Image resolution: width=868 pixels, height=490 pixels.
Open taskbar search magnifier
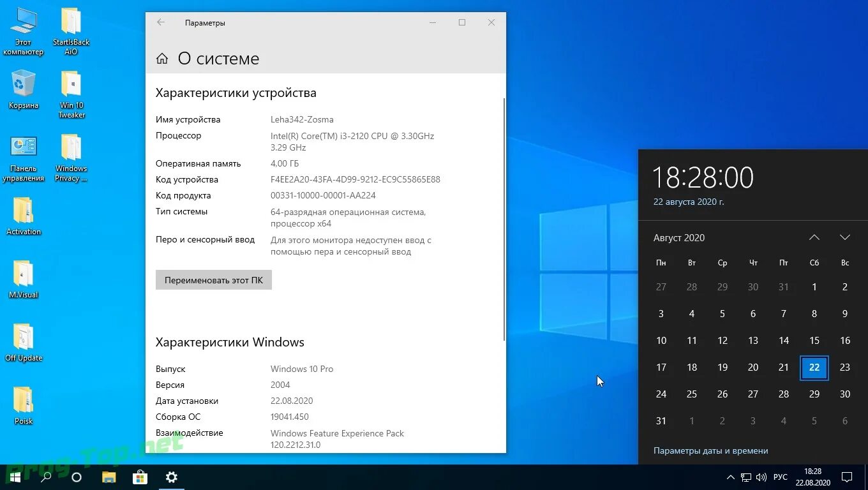pyautogui.click(x=46, y=477)
